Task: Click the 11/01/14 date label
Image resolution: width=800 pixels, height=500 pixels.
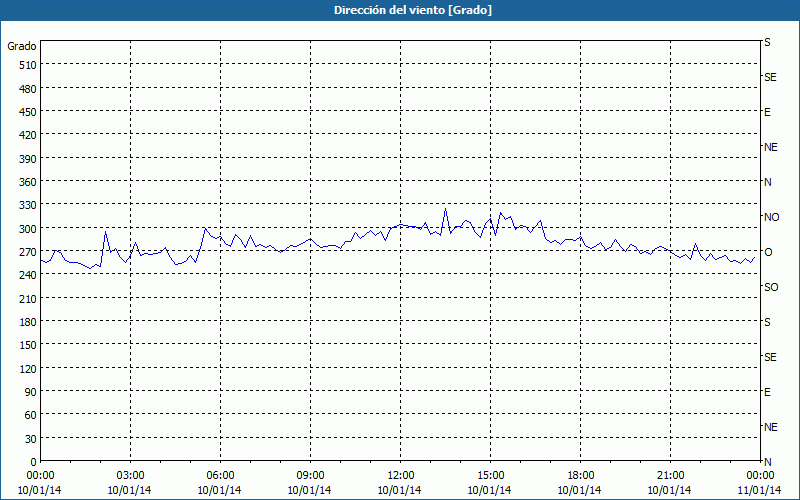Action: tap(760, 490)
